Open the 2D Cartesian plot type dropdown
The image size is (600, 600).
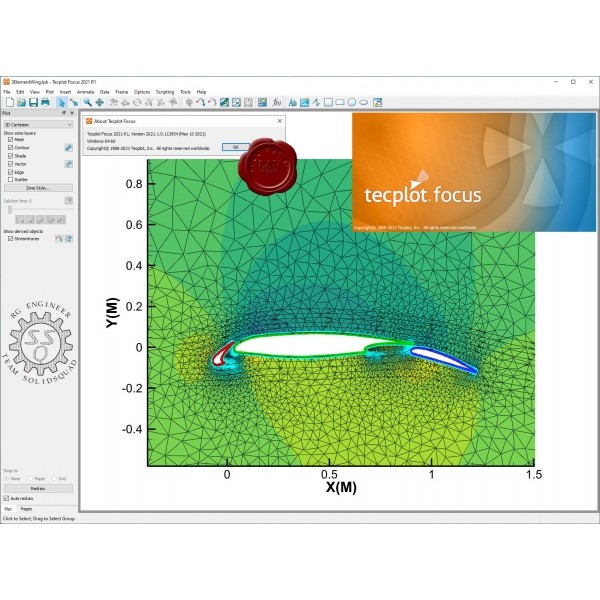coord(38,125)
